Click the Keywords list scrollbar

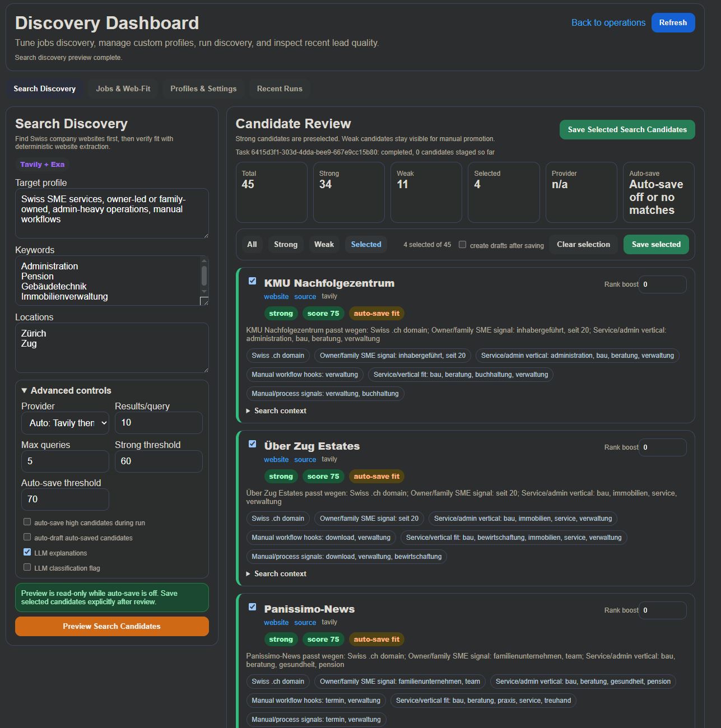pyautogui.click(x=204, y=276)
